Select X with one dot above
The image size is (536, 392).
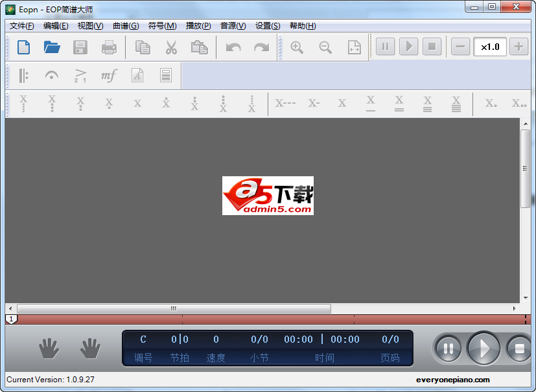click(166, 103)
